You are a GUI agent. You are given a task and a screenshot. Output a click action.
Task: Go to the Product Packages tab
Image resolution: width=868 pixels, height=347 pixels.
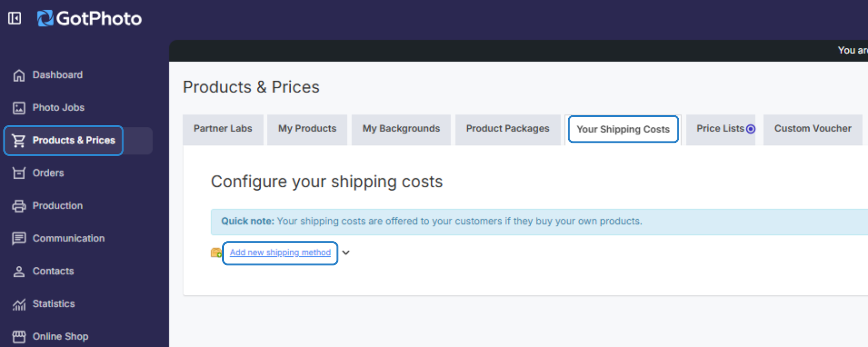click(507, 128)
